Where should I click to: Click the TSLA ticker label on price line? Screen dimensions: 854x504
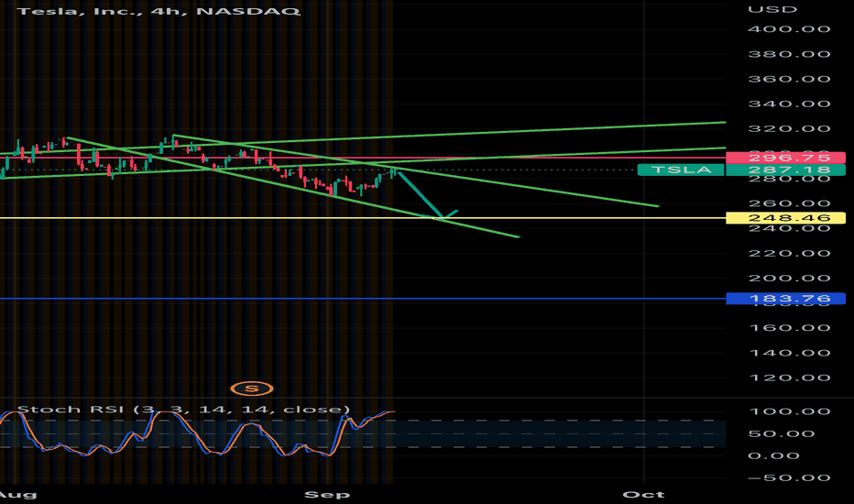point(681,170)
